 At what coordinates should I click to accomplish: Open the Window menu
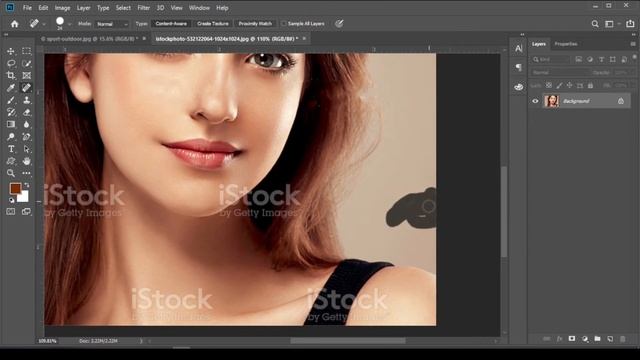tap(199, 8)
